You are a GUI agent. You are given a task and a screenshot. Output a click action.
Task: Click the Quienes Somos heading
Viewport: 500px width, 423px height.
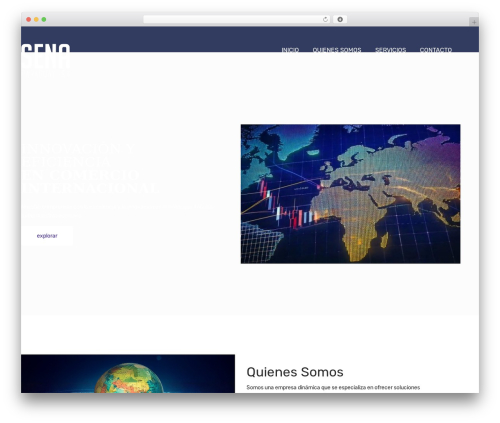tap(295, 372)
